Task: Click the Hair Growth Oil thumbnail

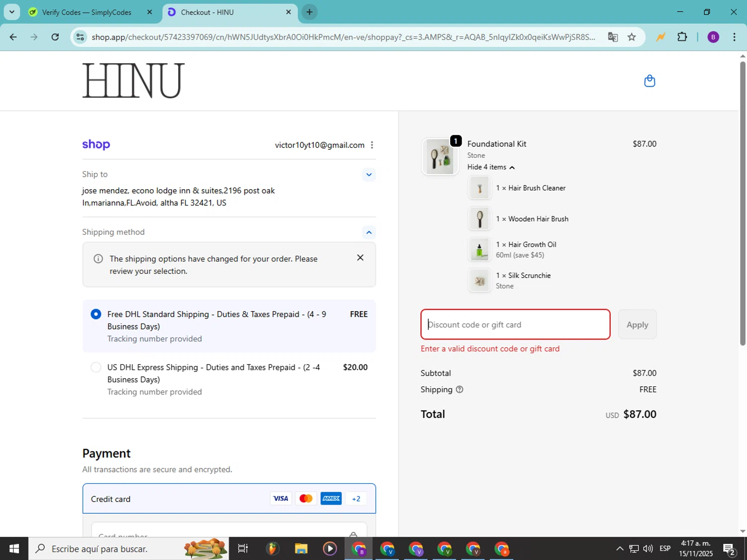Action: click(480, 250)
